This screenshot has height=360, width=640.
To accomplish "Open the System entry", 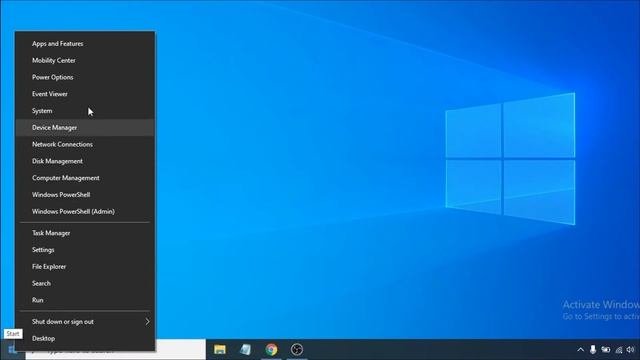I will click(x=85, y=111).
